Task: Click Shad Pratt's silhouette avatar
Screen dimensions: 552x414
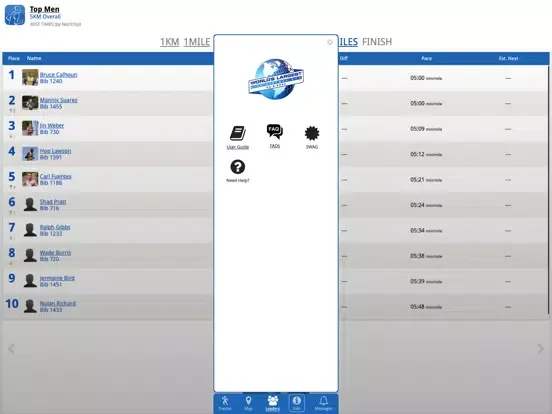Action: click(x=30, y=205)
